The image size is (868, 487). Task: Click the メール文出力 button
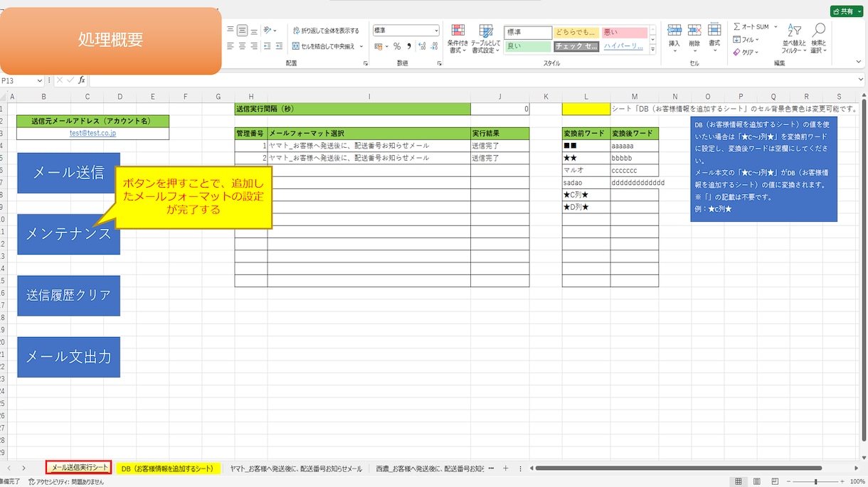(68, 357)
